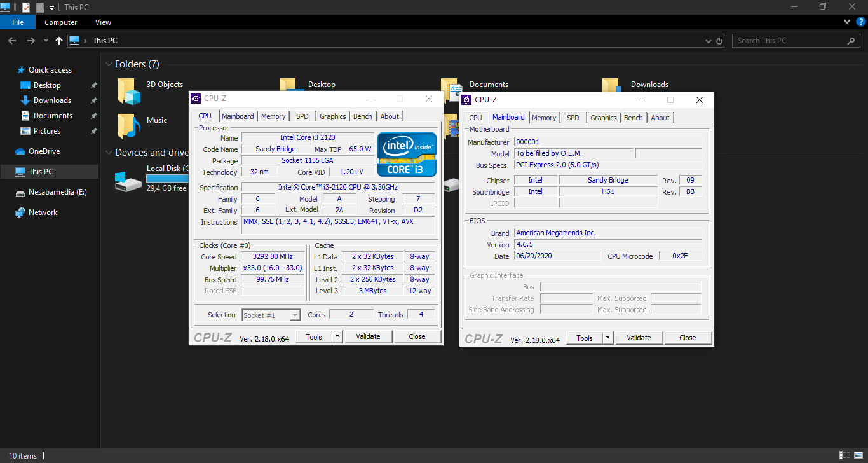Expand the ribbon with the chevron
Screen dimensions: 868x463
coord(847,22)
